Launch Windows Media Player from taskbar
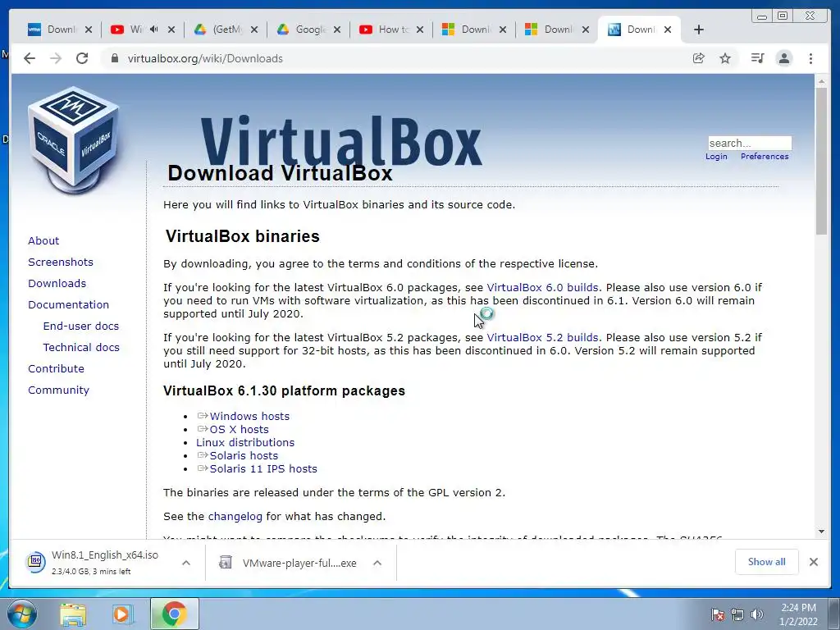The height and width of the screenshot is (630, 840). tap(123, 614)
